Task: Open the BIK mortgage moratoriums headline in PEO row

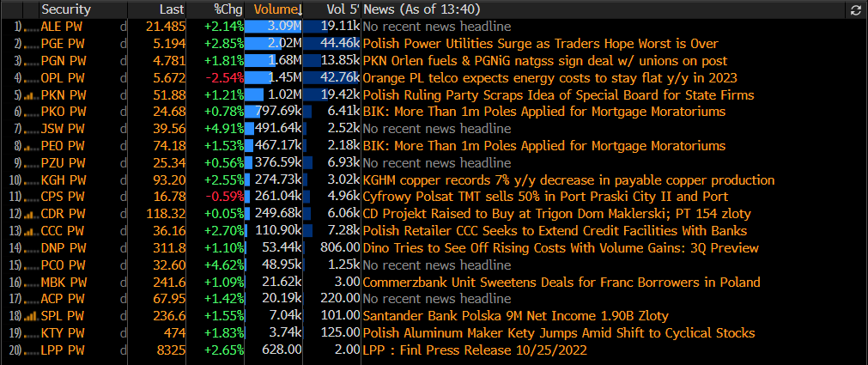Action: [x=543, y=146]
